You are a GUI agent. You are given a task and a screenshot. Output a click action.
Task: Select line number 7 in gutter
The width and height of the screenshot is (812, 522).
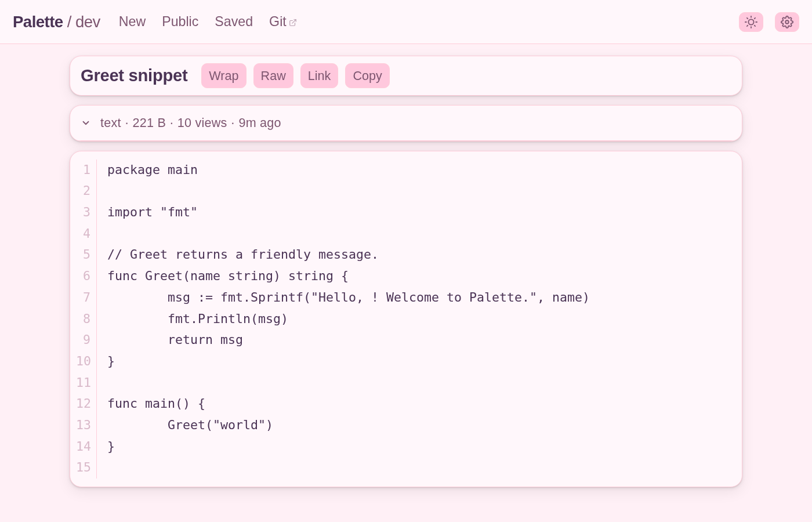point(86,298)
